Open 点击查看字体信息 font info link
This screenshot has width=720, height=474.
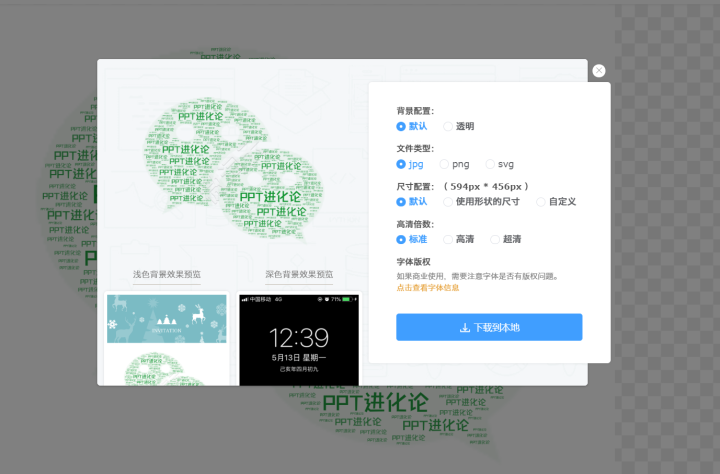click(428, 288)
